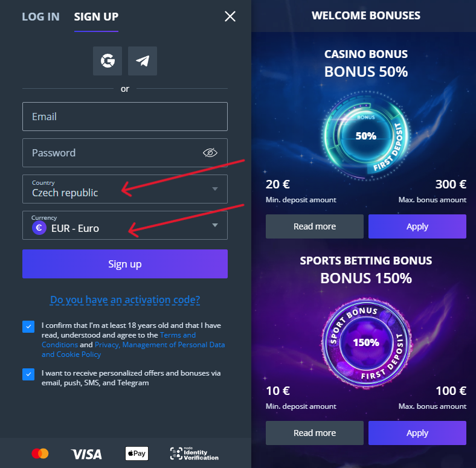Switch to the LOG IN tab
This screenshot has width=476, height=468.
(x=40, y=17)
